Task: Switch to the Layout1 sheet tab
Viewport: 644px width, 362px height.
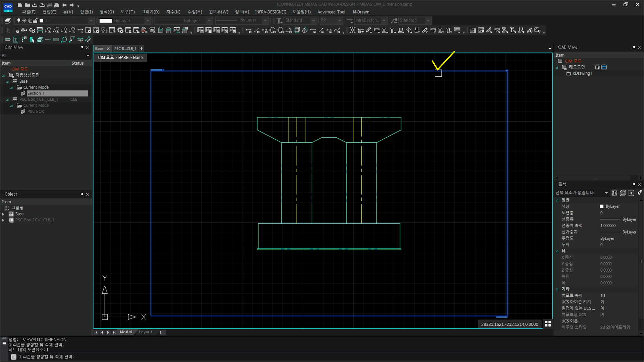Action: coord(146,332)
